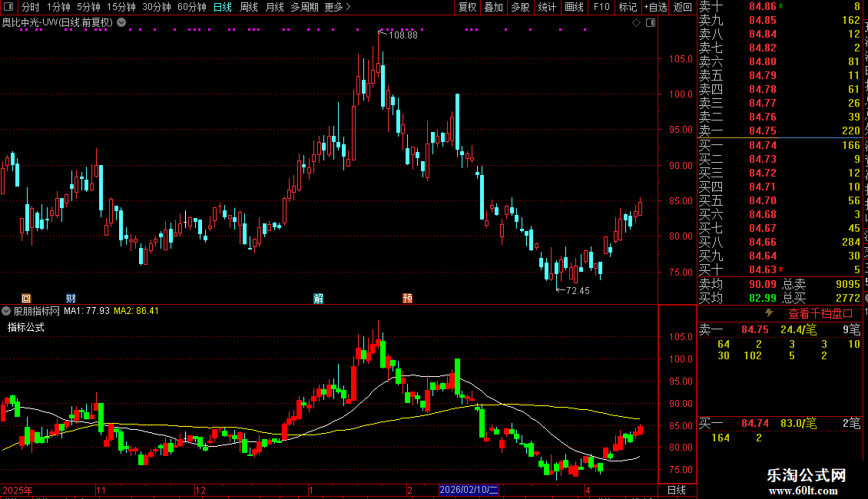The image size is (868, 499).
Task: Click the 标记 mark button
Action: [628, 7]
